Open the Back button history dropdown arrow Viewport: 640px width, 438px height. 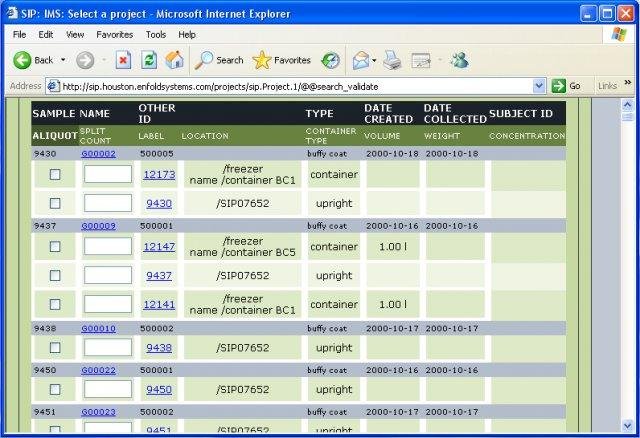click(x=63, y=60)
